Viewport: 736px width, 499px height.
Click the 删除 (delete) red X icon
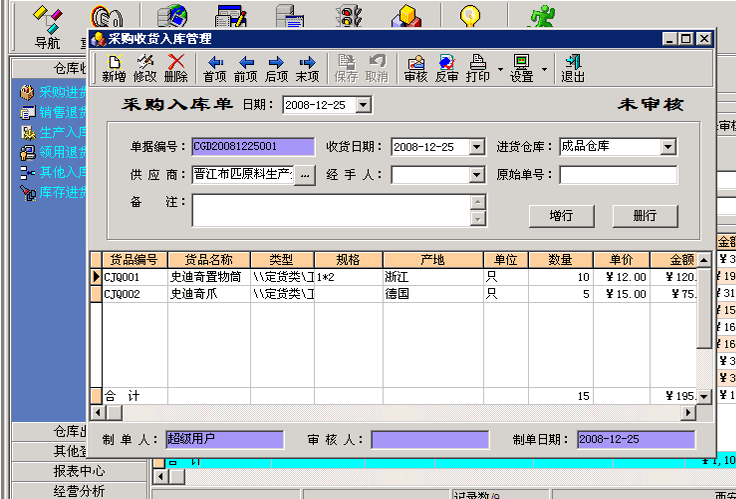(176, 69)
